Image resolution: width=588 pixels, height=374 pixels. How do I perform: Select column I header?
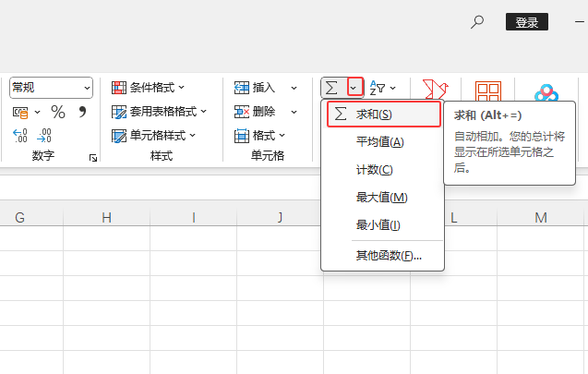point(194,218)
